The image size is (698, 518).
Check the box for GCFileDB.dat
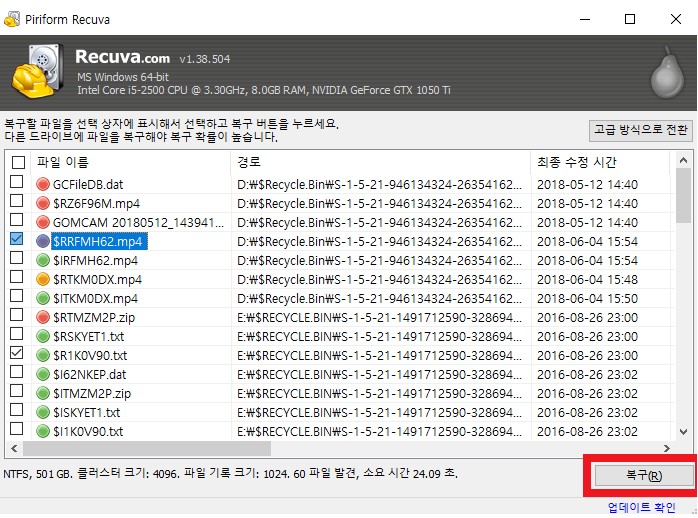(x=16, y=182)
